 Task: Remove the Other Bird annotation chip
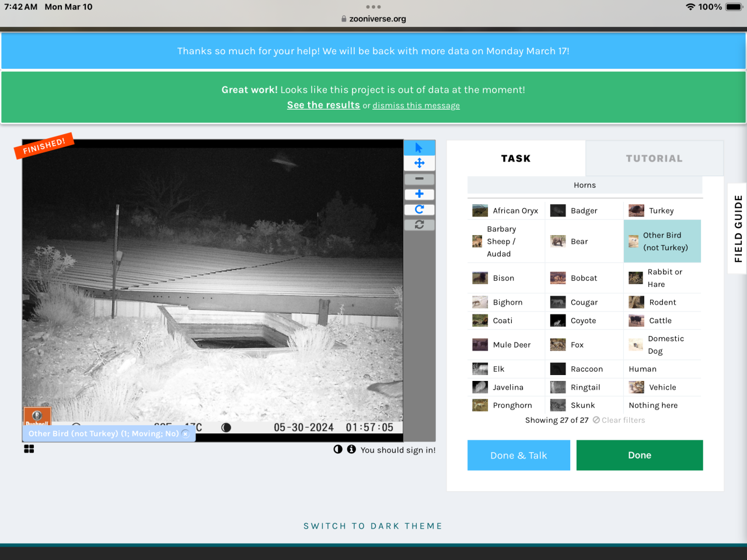click(186, 434)
